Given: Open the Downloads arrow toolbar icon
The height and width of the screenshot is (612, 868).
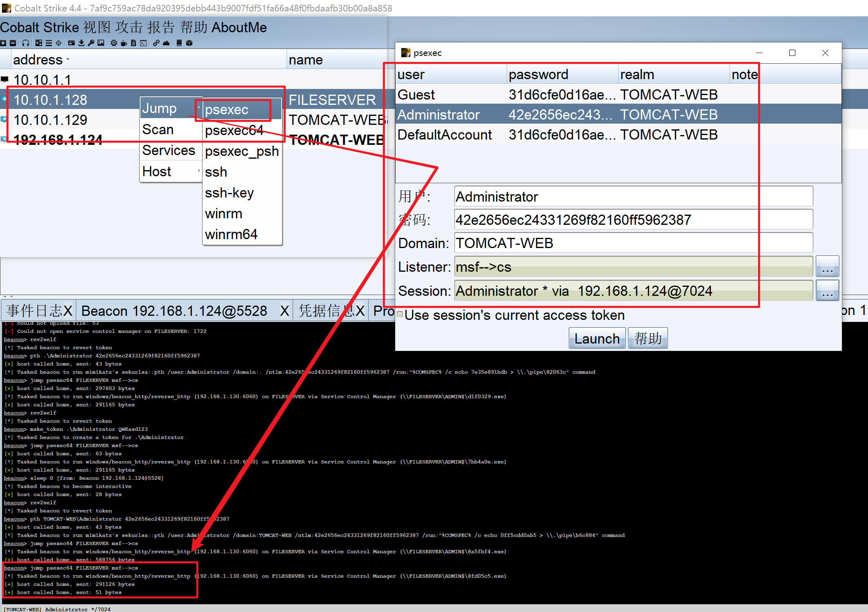Looking at the screenshot, I should (81, 43).
